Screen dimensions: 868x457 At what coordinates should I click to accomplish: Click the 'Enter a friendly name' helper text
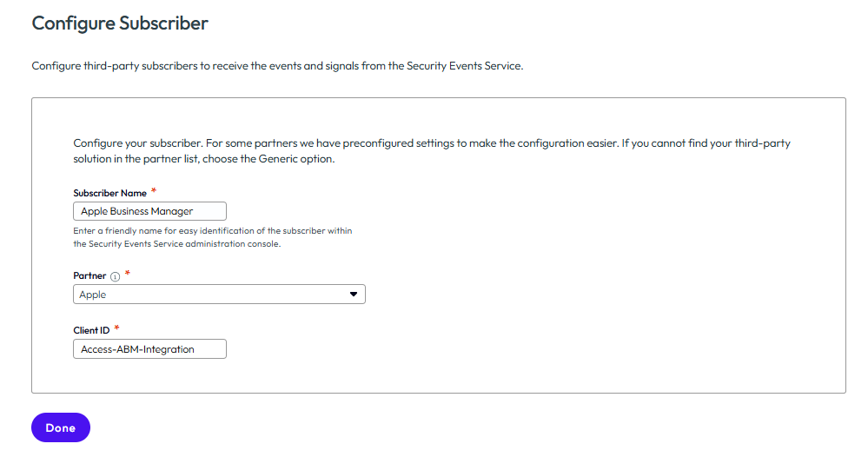213,237
